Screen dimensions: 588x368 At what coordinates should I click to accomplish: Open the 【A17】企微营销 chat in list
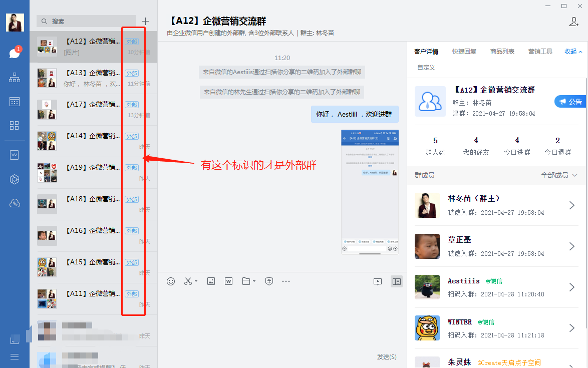click(x=93, y=110)
